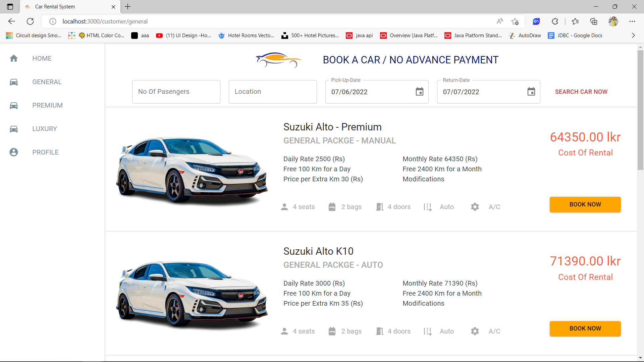This screenshot has height=362, width=644.
Task: Click the seats person icon for Suzuki Alto K10
Action: [284, 331]
